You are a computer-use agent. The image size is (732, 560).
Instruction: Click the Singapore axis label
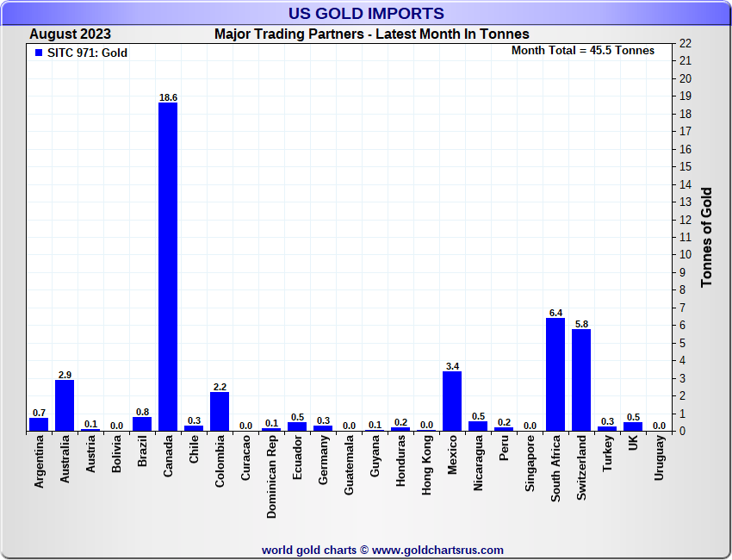click(x=530, y=464)
